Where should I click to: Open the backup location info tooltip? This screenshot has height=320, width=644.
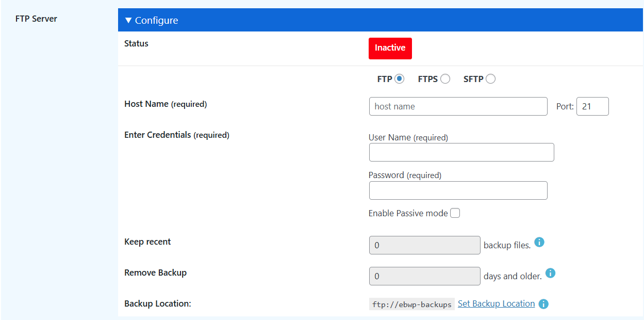click(x=543, y=304)
